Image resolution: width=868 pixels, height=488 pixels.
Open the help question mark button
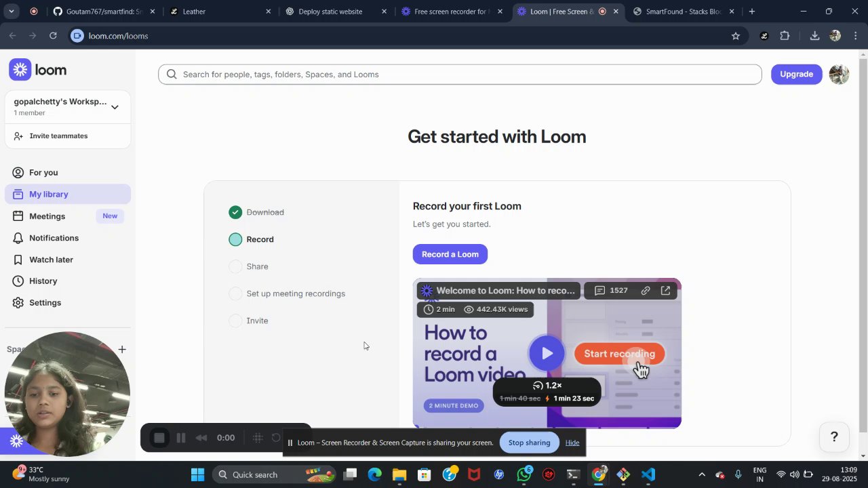[x=834, y=436]
